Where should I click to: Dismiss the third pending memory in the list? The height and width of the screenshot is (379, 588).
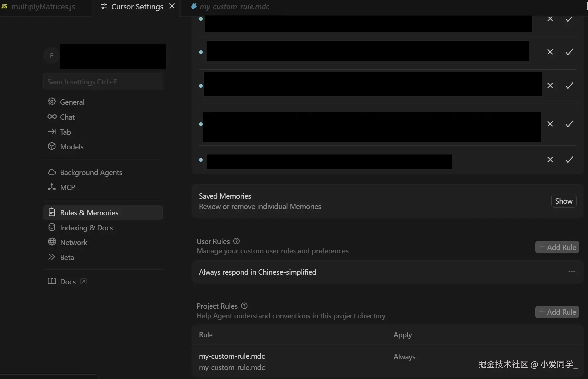(x=550, y=86)
